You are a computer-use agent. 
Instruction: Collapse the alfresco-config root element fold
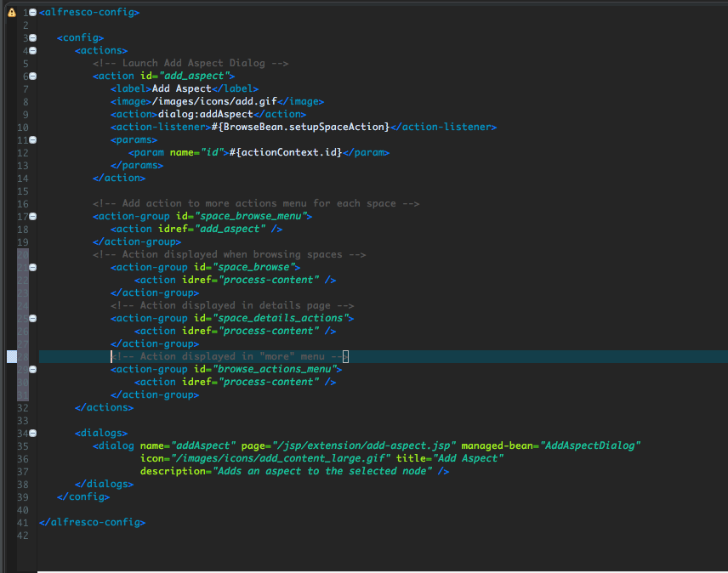tap(33, 13)
